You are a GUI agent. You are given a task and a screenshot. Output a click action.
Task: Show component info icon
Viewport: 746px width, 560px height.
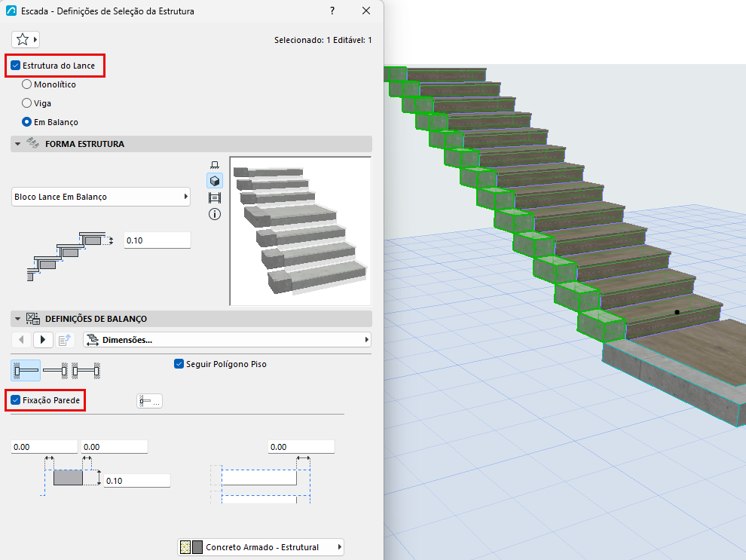215,214
